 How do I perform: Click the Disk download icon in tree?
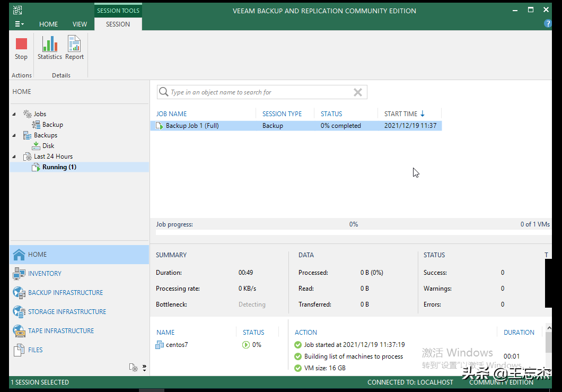tap(36, 146)
